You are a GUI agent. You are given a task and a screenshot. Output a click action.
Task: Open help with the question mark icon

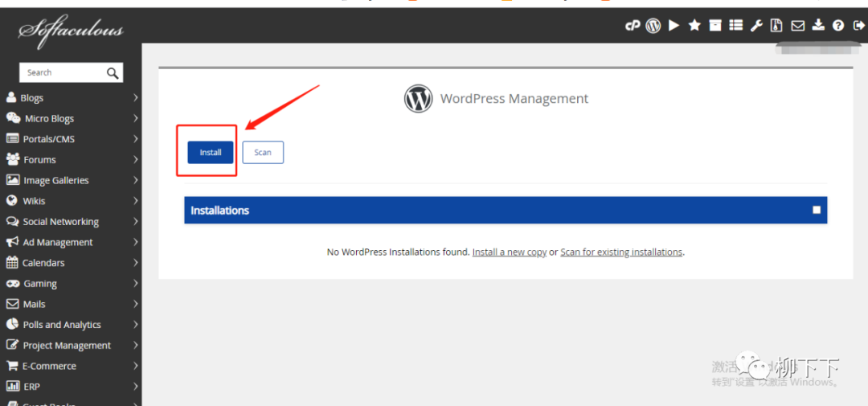(838, 26)
